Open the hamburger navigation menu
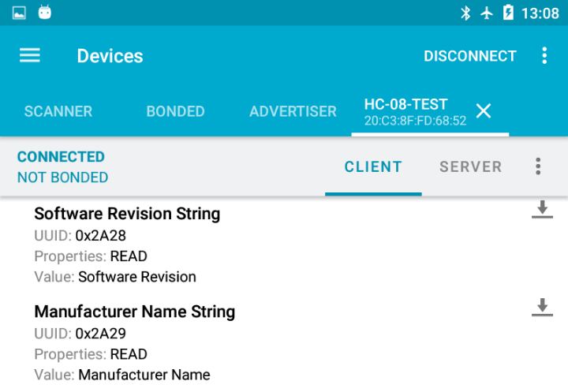The height and width of the screenshot is (392, 568). pos(30,55)
